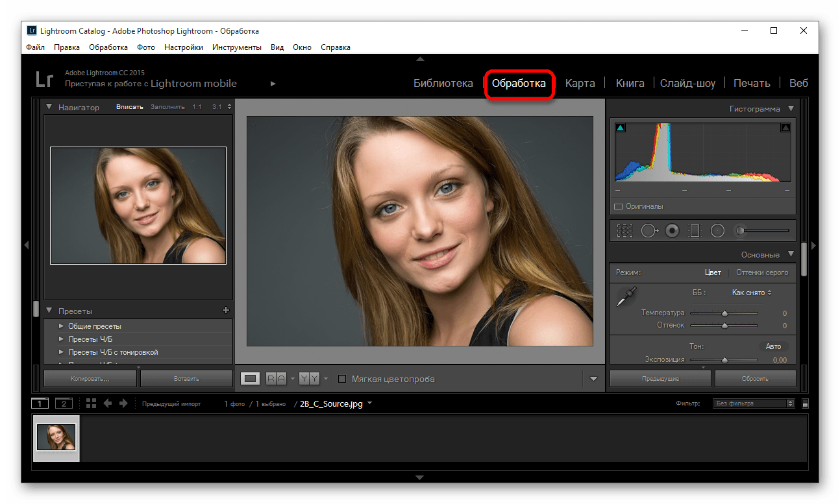This screenshot has height=504, width=840.
Task: Select the photo thumbnail in the filmstrip
Action: [56, 437]
